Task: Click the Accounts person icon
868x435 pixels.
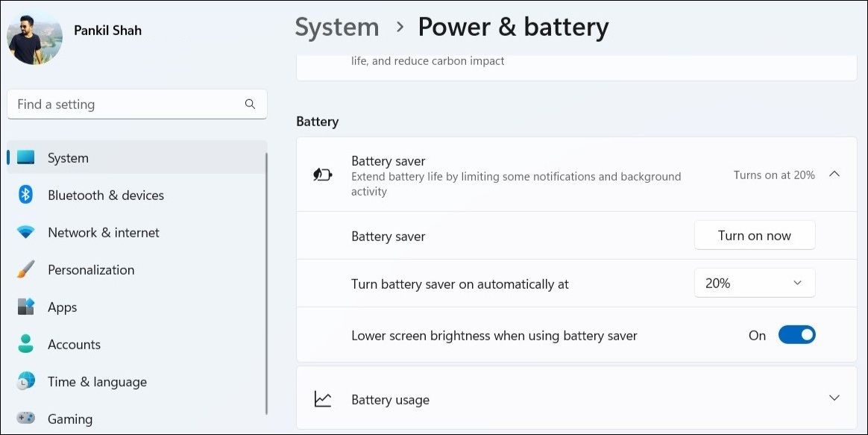Action: click(x=26, y=345)
